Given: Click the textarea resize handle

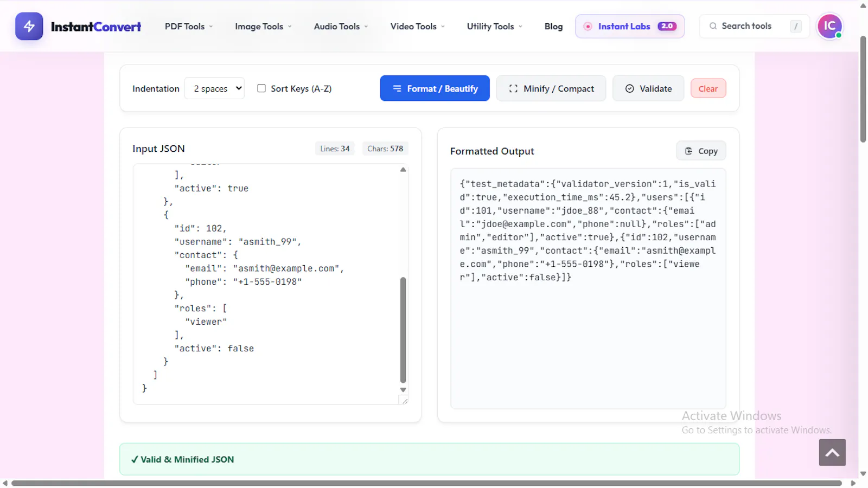Looking at the screenshot, I should point(404,400).
